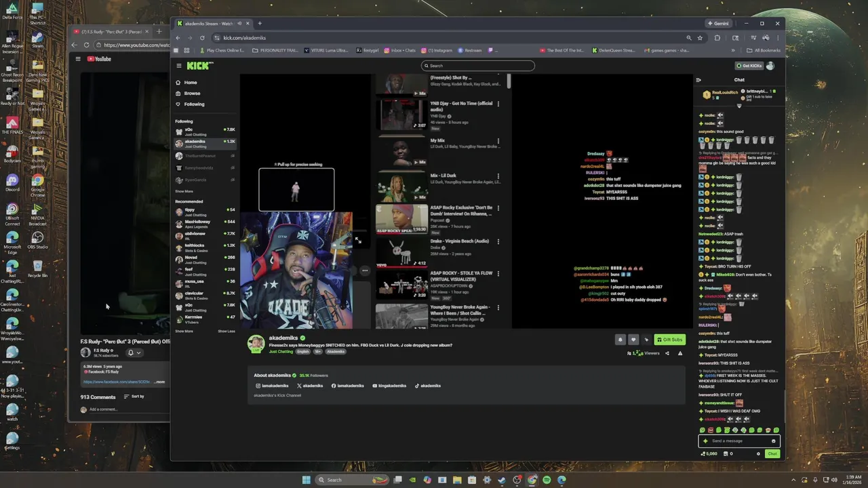Collapse recommended list with Show Less
868x488 pixels.
tap(226, 331)
